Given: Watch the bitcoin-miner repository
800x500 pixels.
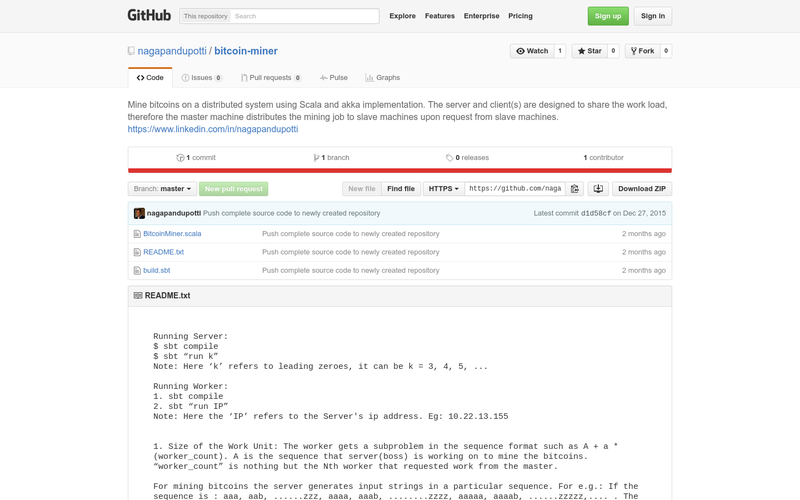Looking at the screenshot, I should click(x=532, y=51).
